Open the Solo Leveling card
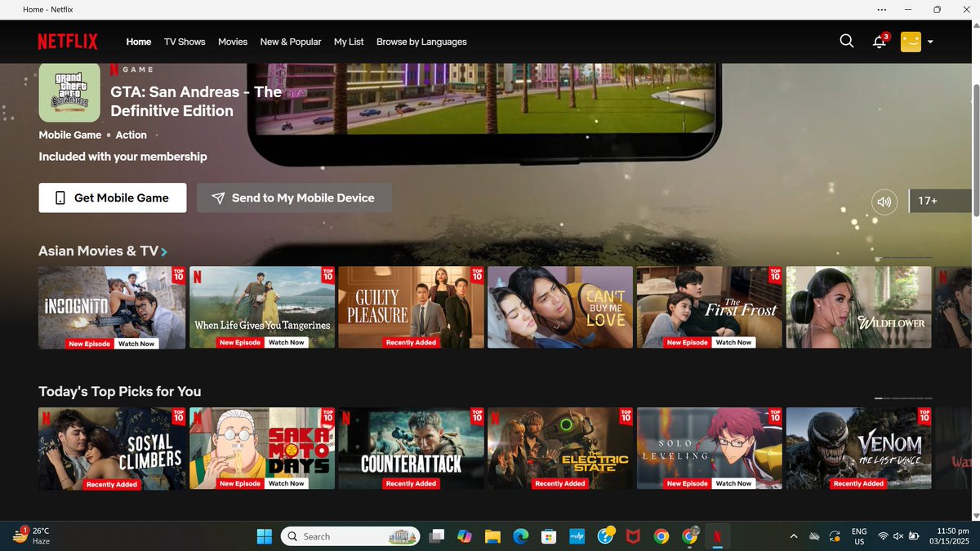This screenshot has height=551, width=980. pyautogui.click(x=710, y=449)
